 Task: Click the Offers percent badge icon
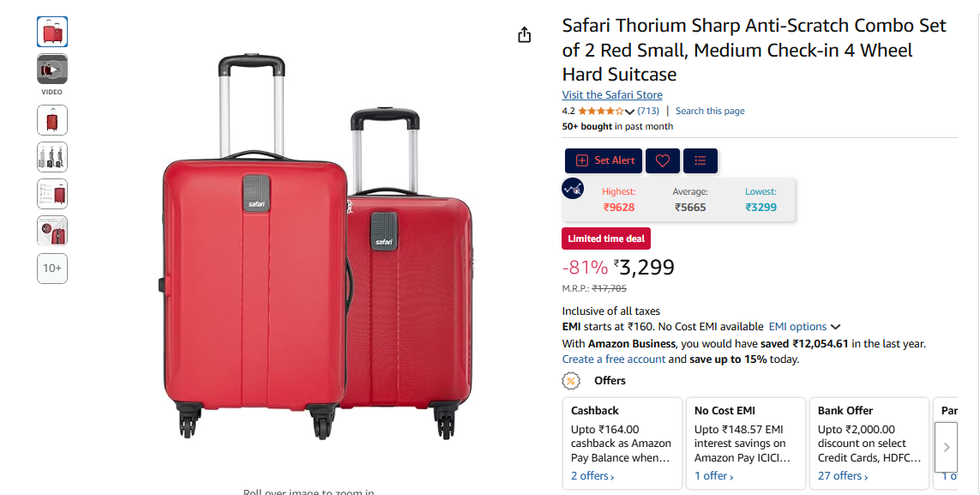(x=571, y=381)
